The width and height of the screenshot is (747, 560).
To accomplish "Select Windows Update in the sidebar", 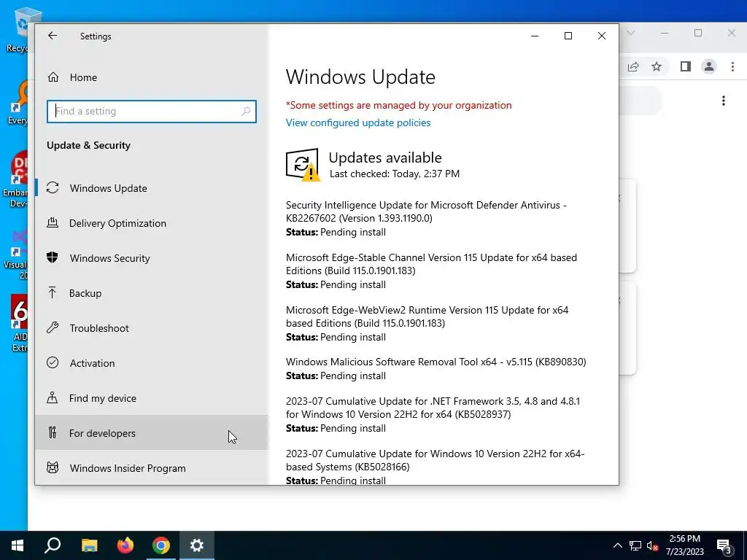I will (x=152, y=188).
